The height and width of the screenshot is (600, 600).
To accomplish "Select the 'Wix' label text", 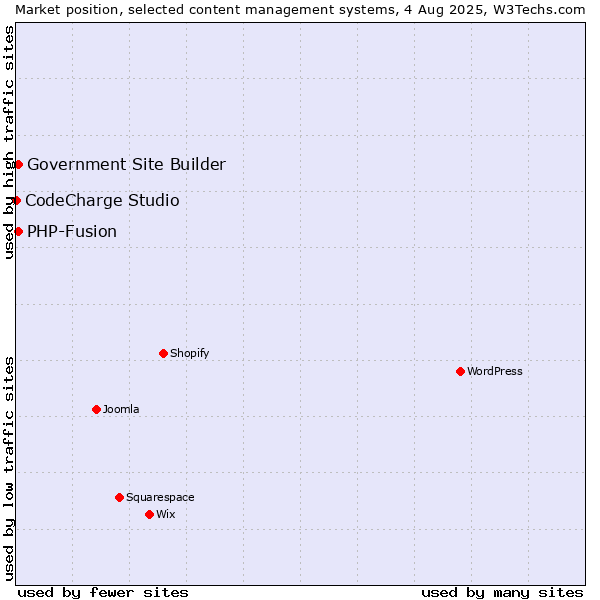I will click(x=166, y=514).
